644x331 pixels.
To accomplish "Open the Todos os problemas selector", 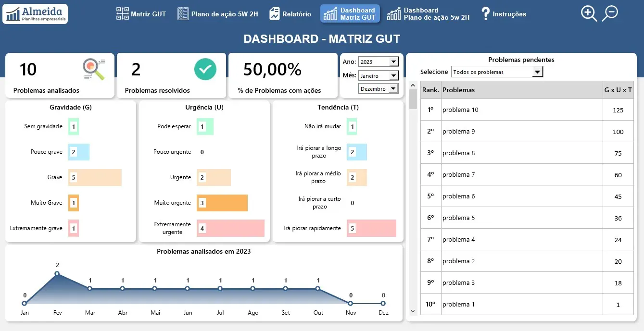I will (497, 72).
